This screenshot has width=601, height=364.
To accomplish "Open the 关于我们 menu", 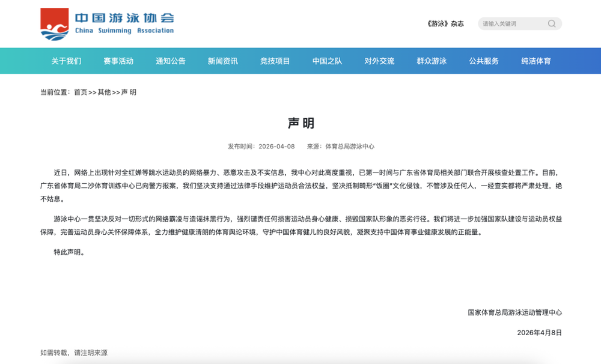I will coord(66,61).
